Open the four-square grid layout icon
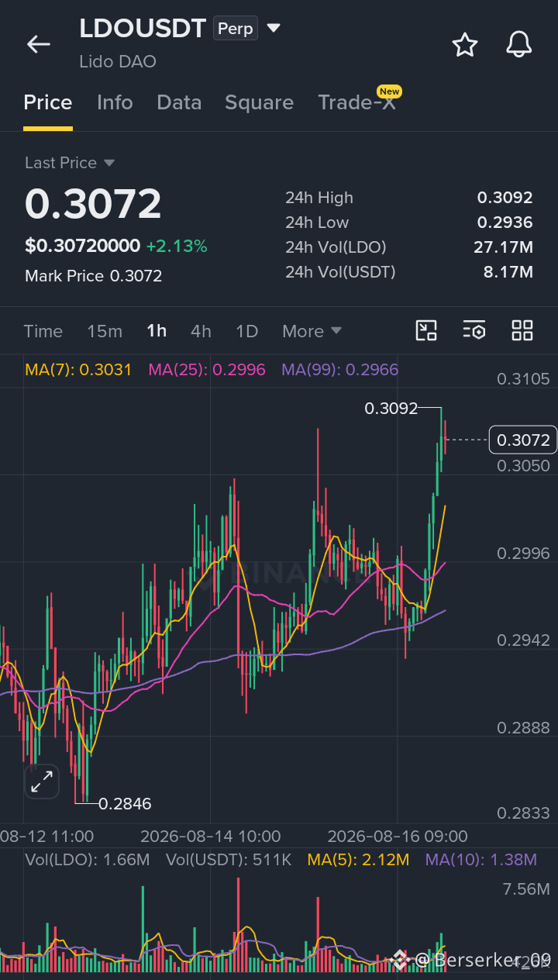This screenshot has width=558, height=980. (522, 331)
